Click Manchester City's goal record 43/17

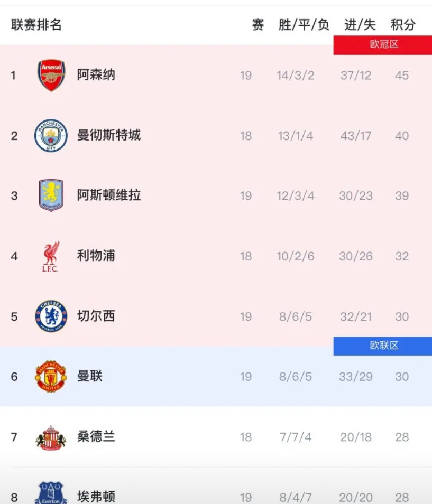tap(355, 136)
